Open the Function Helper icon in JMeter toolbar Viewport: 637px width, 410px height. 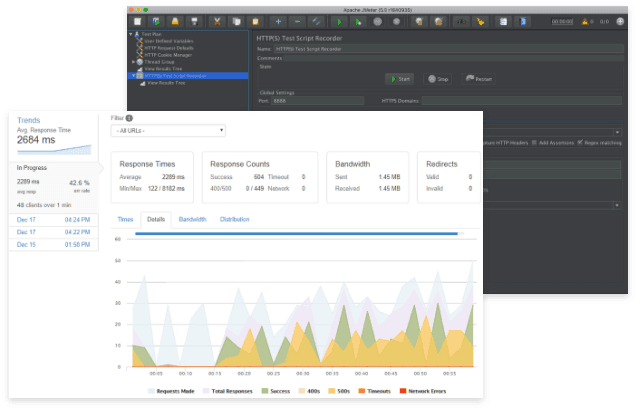click(503, 22)
